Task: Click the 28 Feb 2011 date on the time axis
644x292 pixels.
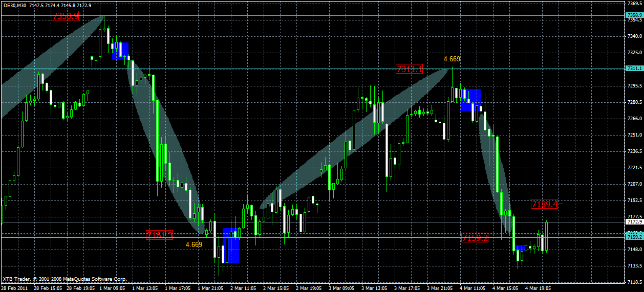Action: click(15, 288)
